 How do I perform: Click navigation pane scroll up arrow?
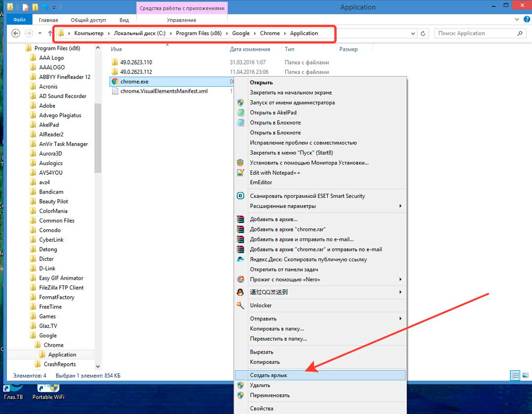(x=98, y=48)
